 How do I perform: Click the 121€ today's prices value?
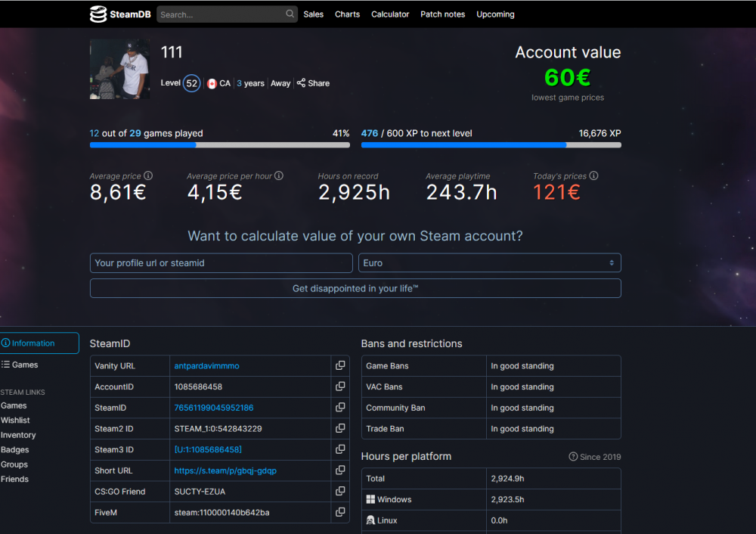556,192
